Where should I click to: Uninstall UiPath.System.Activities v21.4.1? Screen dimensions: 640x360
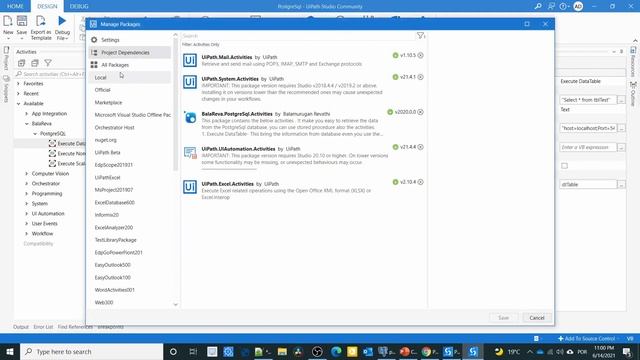tap(420, 77)
